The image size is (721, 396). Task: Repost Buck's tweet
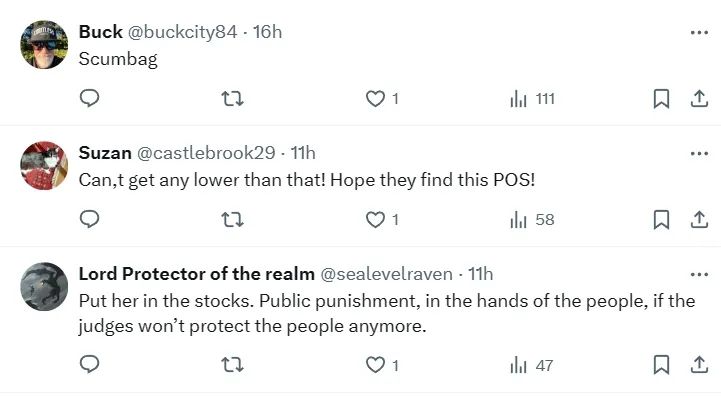(232, 98)
